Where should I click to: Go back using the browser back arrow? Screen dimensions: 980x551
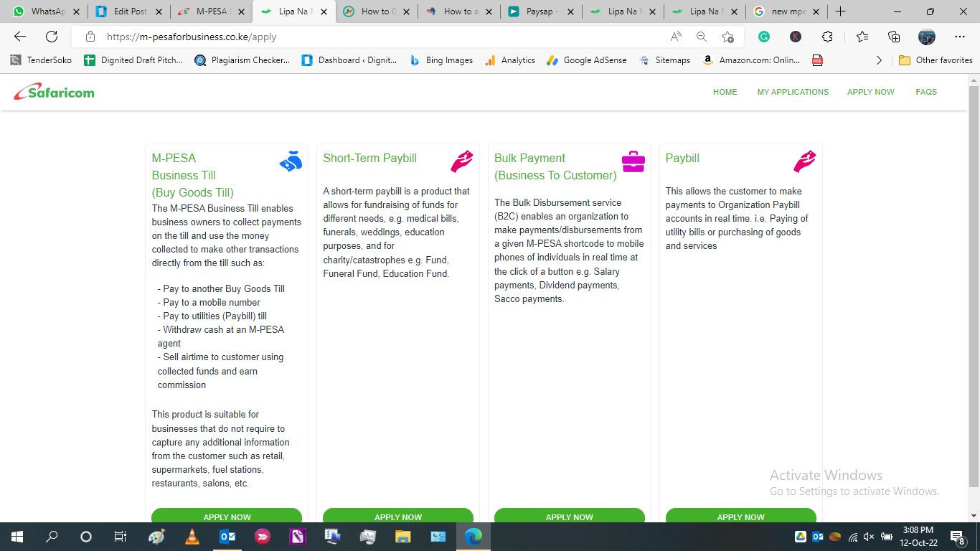point(20,37)
